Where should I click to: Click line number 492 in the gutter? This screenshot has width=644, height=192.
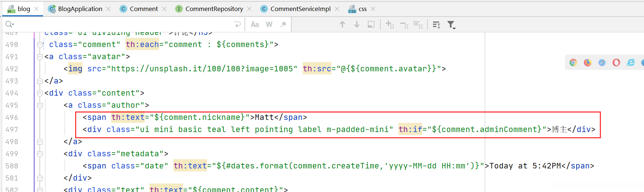(x=12, y=69)
